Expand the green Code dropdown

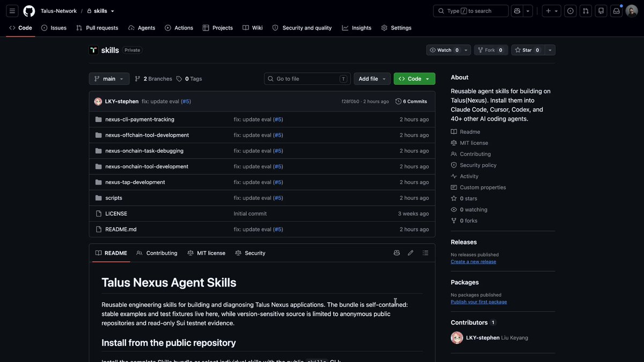[414, 79]
